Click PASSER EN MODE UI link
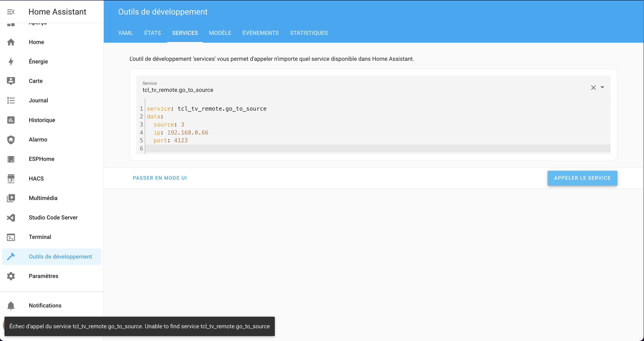 point(159,178)
